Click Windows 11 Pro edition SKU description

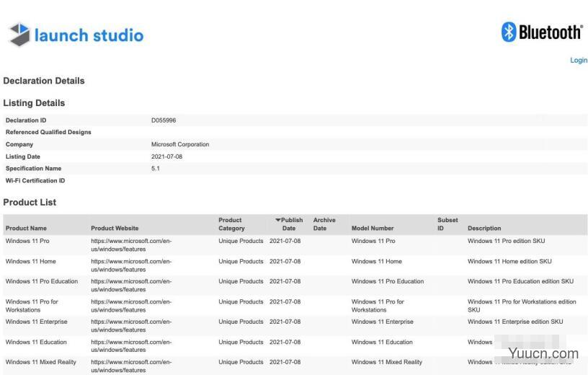coord(507,241)
